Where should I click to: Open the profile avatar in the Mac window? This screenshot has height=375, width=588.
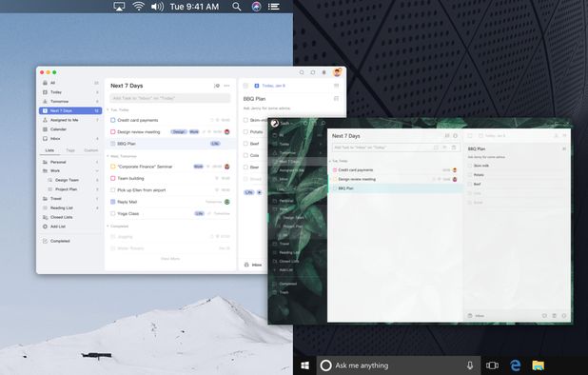(337, 72)
